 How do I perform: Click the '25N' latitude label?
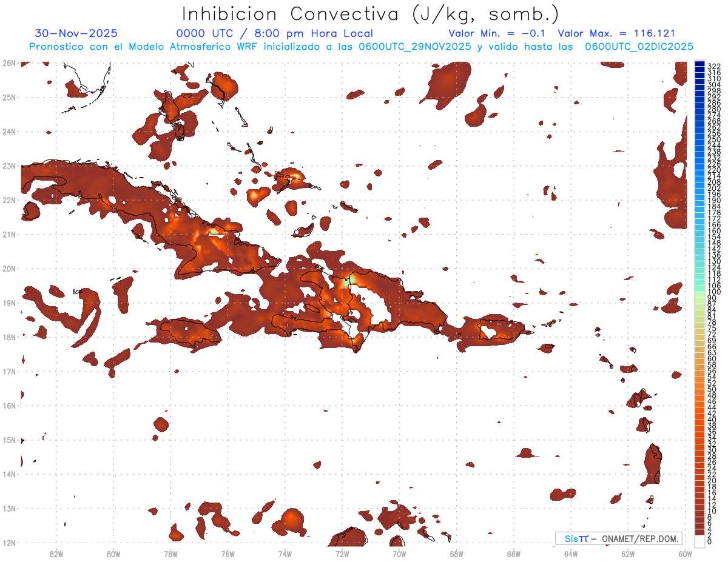click(8, 97)
